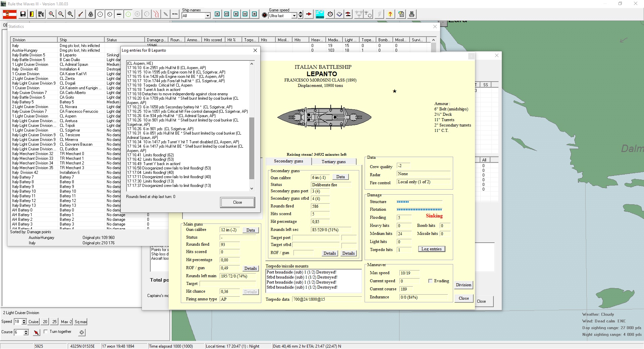Click the padlock icon in toolbar
The width and height of the screenshot is (644, 349).
(x=91, y=14)
